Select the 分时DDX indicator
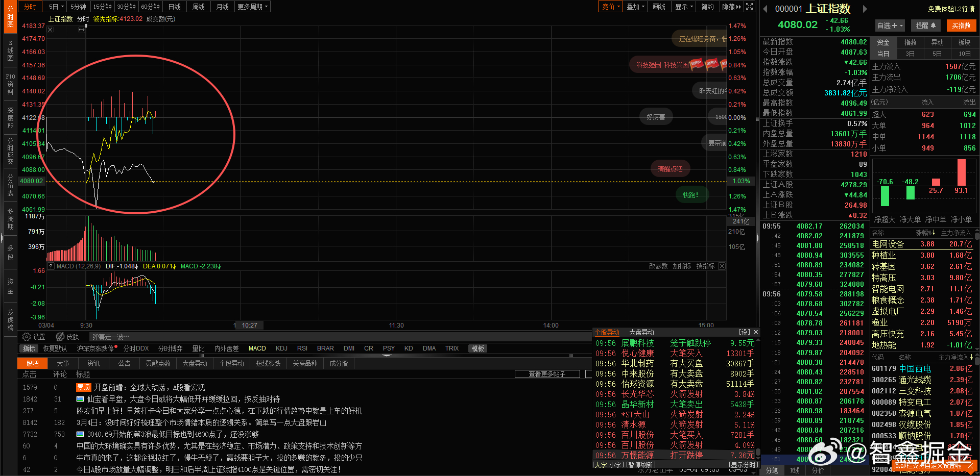This screenshot has height=476, width=980. click(136, 348)
